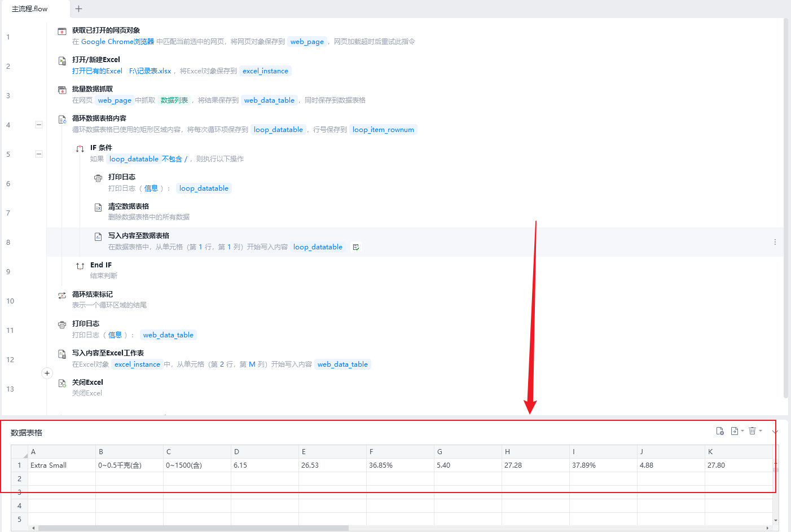Select the 清空数据表格 step row
Image resolution: width=791 pixels, height=532 pixels.
click(x=415, y=213)
